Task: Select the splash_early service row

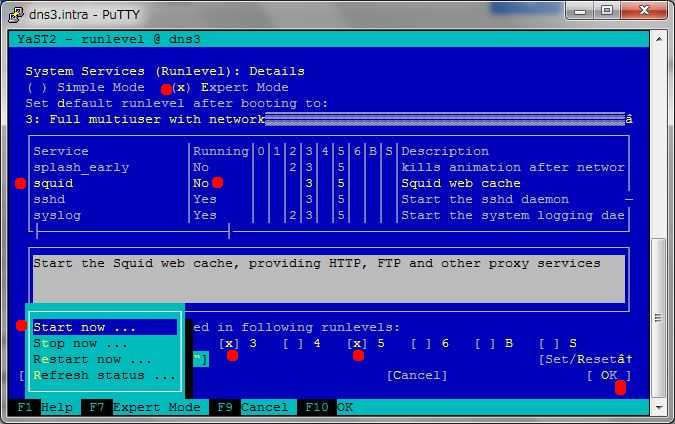Action: [x=328, y=167]
